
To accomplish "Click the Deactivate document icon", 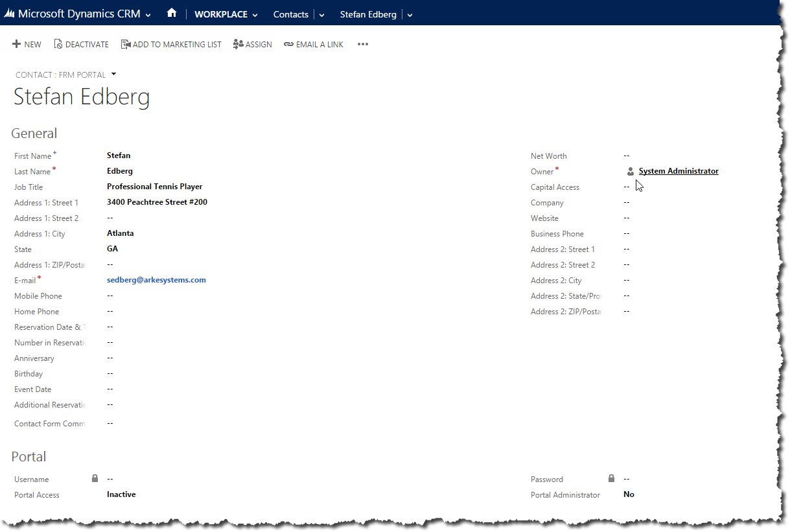I will pyautogui.click(x=58, y=44).
